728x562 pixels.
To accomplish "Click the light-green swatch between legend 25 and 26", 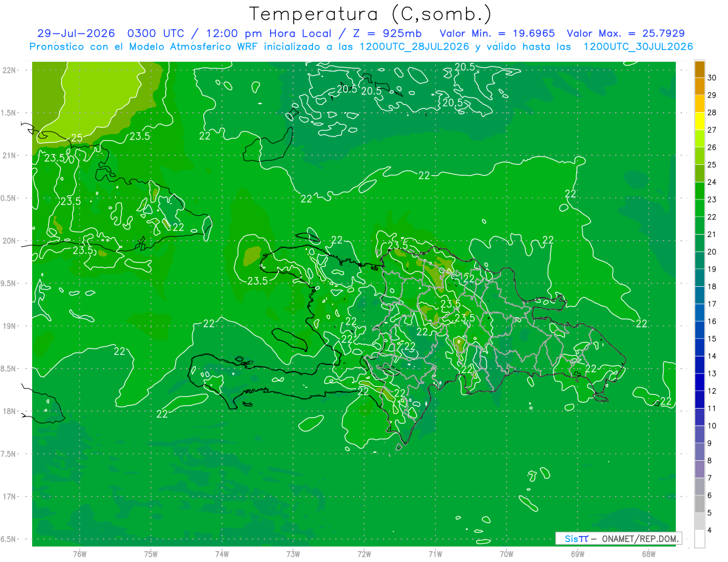I will pos(699,156).
